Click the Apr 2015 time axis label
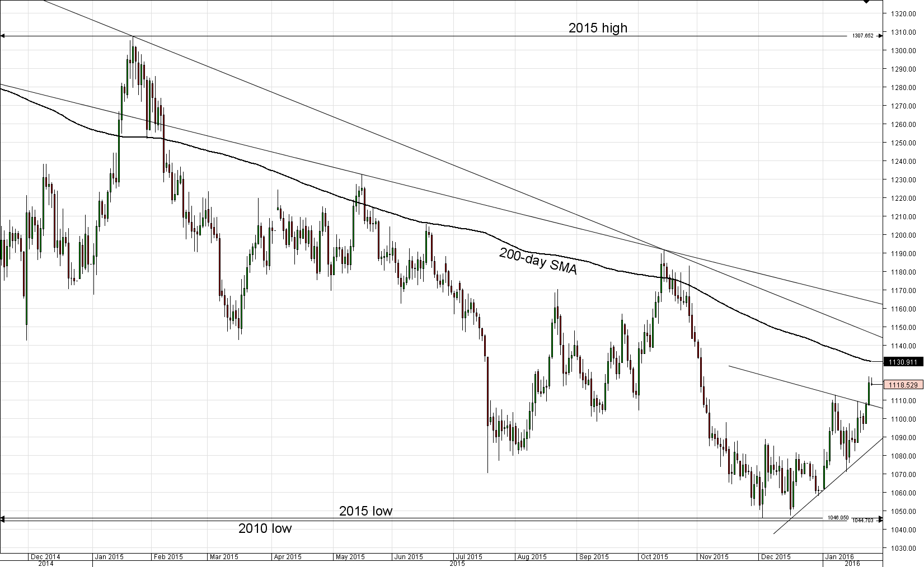Viewport: 924px width, 567px height. tap(287, 557)
